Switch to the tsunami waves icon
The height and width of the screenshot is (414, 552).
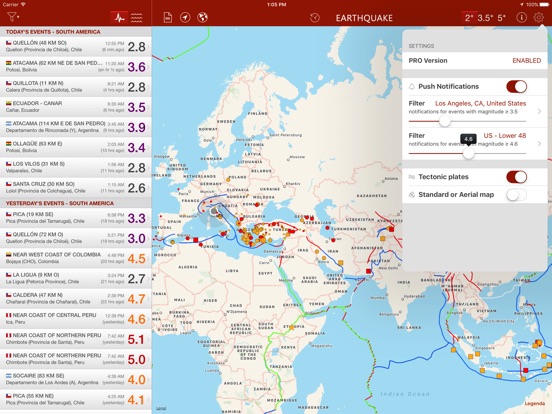pos(137,17)
